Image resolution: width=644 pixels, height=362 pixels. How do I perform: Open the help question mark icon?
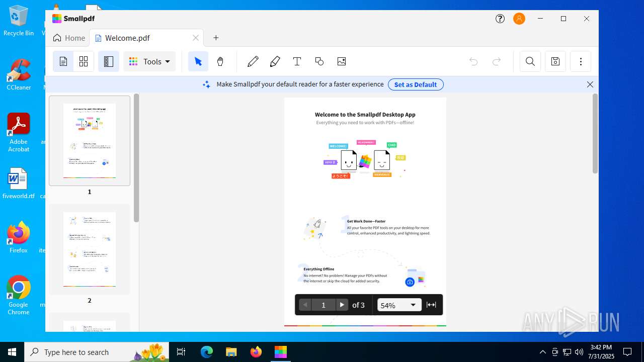[x=500, y=19]
